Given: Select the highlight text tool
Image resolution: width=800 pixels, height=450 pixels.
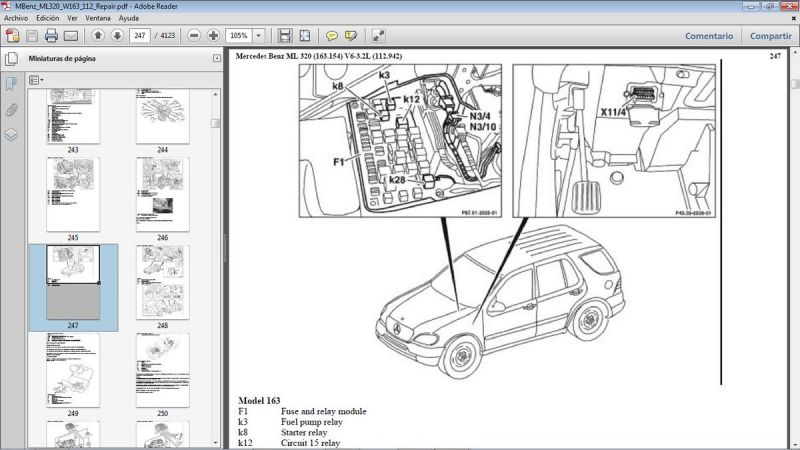Looking at the screenshot, I should point(351,35).
